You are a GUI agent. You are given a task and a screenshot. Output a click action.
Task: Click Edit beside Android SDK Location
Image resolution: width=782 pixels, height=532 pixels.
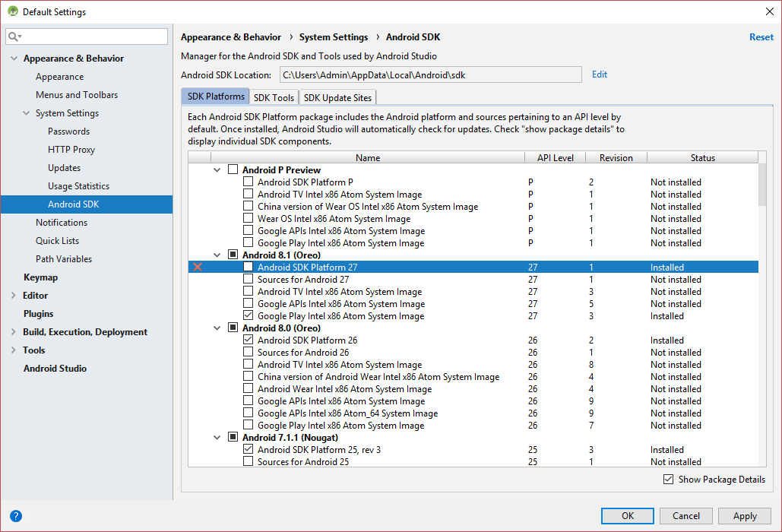(x=599, y=74)
